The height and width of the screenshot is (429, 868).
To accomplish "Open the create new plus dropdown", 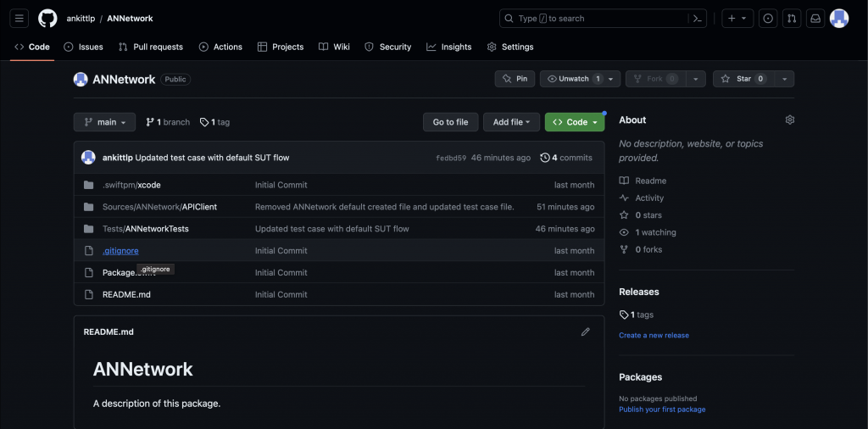I will [x=737, y=19].
